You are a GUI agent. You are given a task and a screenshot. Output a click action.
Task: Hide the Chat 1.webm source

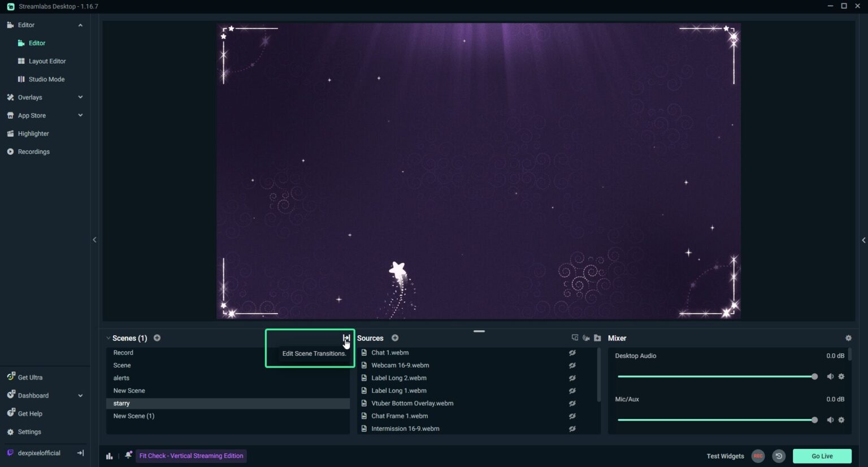[572, 352]
